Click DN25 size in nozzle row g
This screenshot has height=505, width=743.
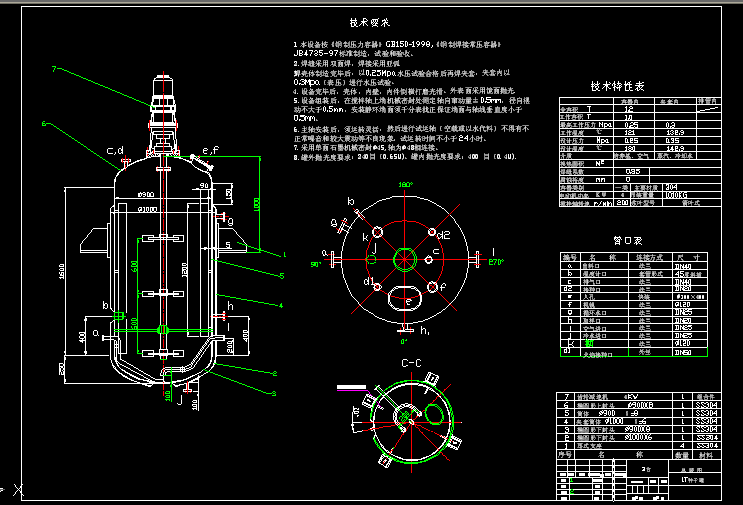pos(683,313)
